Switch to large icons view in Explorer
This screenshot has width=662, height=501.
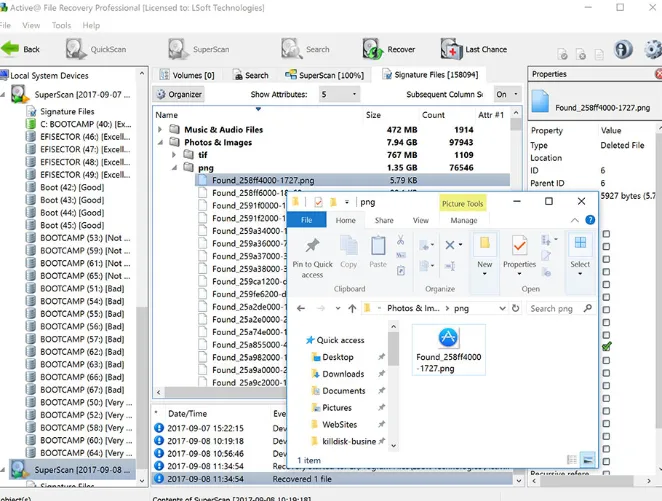coord(588,460)
